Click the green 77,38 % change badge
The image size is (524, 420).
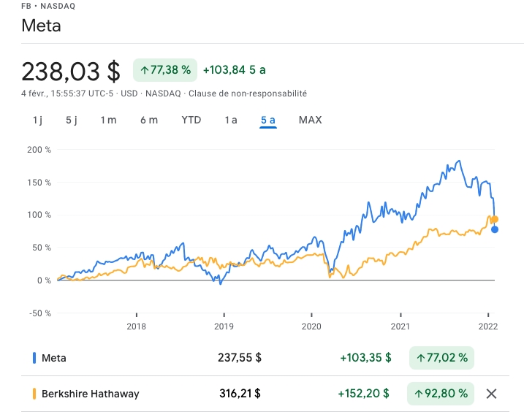(x=165, y=70)
